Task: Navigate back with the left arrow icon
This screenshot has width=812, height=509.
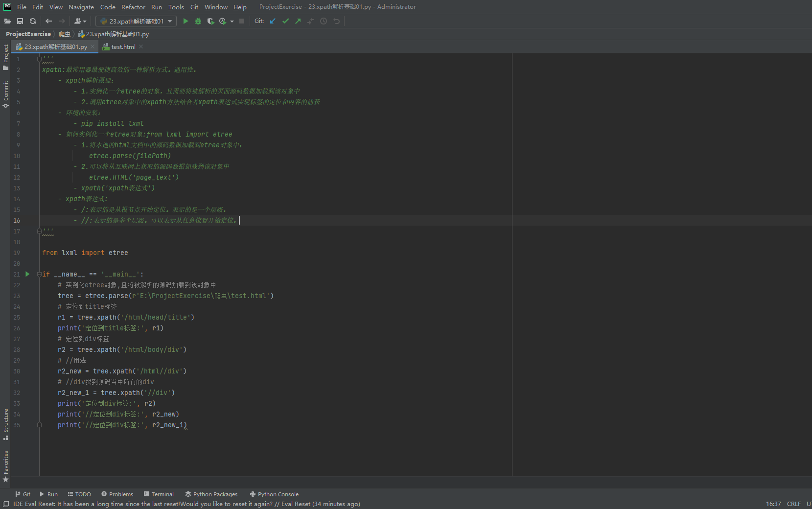Action: click(x=48, y=21)
